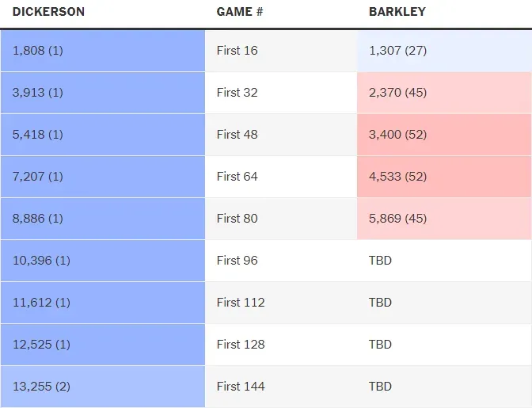The height and width of the screenshot is (408, 532).
Task: Select Barkley's 3,400 (52) cell
Action: (x=397, y=135)
